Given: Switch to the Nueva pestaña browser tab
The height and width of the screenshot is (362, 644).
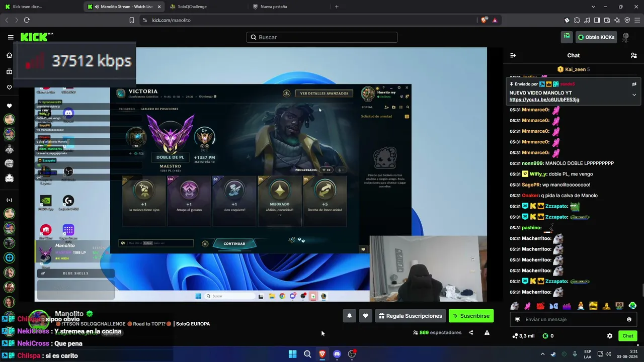Looking at the screenshot, I should coord(288,7).
